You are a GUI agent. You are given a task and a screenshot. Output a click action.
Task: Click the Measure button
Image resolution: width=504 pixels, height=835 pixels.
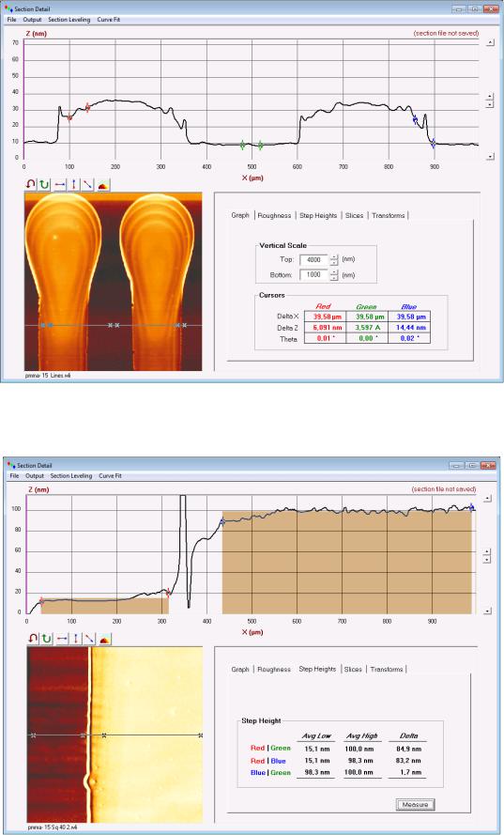point(415,804)
